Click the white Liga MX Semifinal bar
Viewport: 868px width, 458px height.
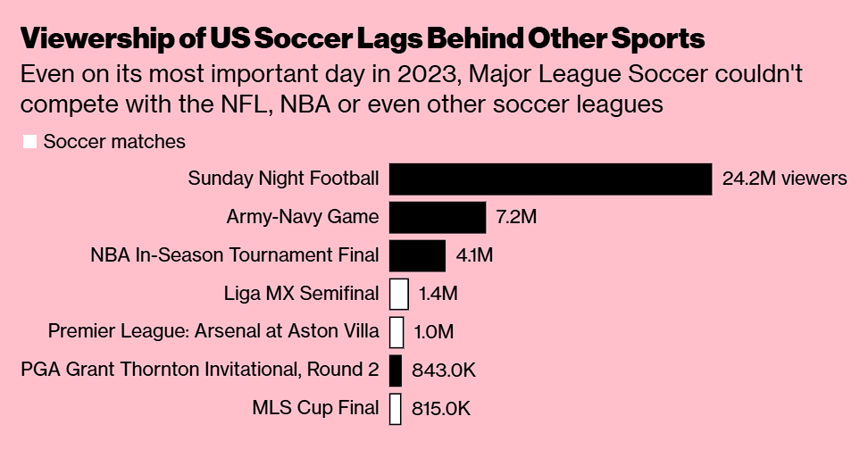point(398,294)
